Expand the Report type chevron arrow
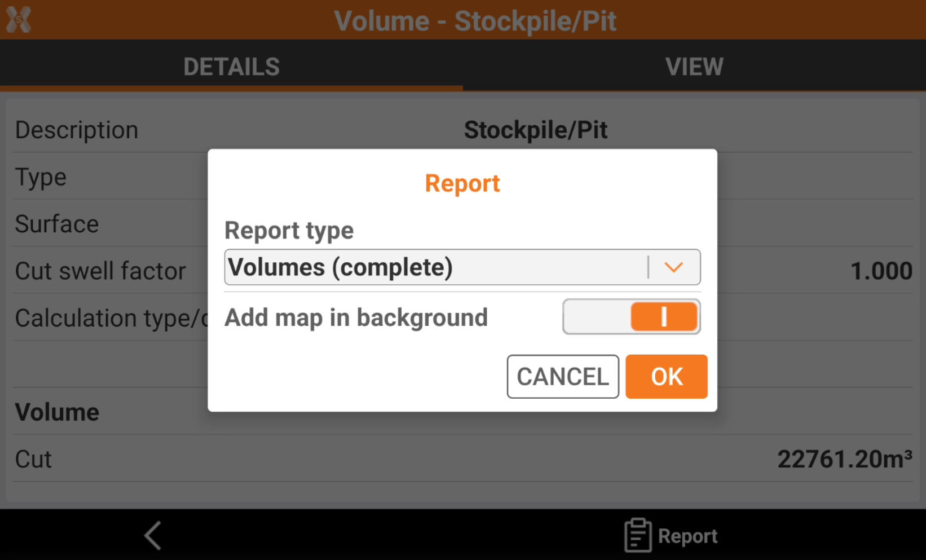926x560 pixels. point(673,267)
